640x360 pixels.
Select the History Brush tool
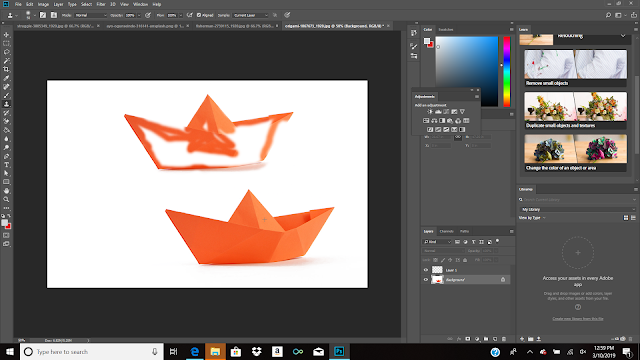[7, 113]
